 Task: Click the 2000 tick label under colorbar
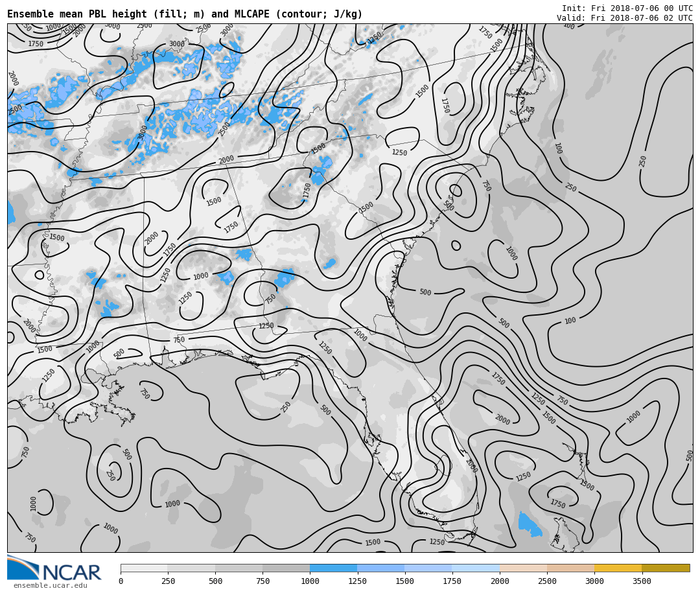(x=500, y=581)
